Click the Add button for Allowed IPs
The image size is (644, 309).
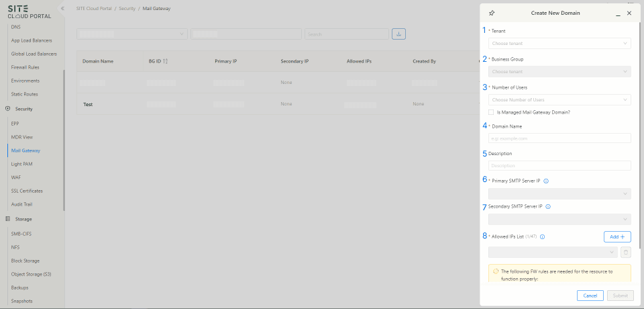tap(616, 236)
